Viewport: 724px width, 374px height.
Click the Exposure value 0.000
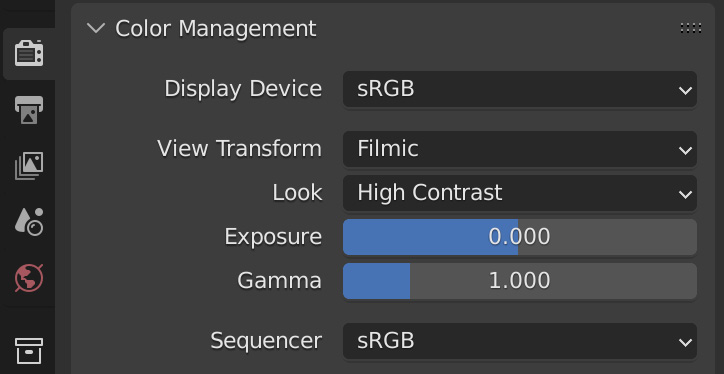(519, 237)
